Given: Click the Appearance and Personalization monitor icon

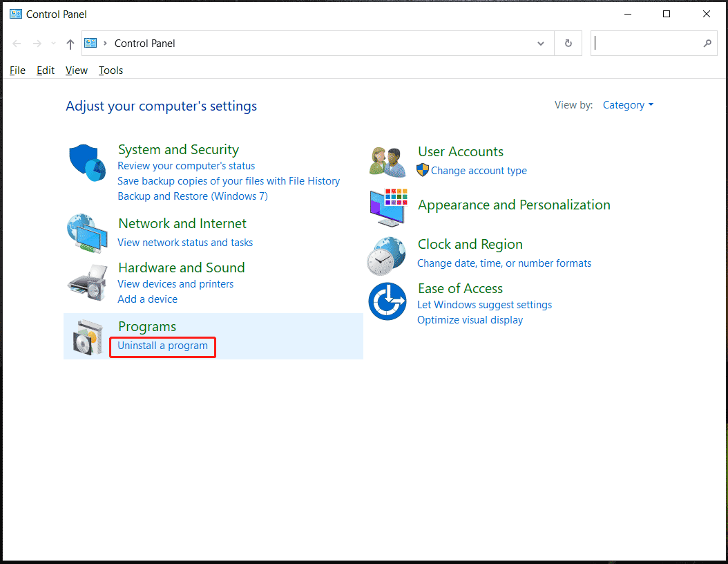Looking at the screenshot, I should 388,207.
